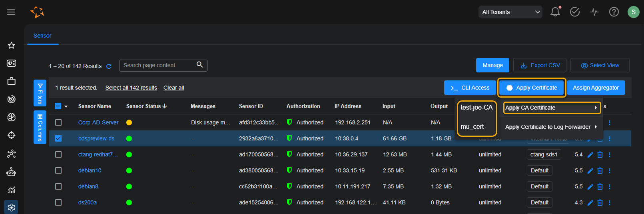Image resolution: width=644 pixels, height=214 pixels.
Task: Expand the header select-all dropdown arrow
Action: [66, 106]
